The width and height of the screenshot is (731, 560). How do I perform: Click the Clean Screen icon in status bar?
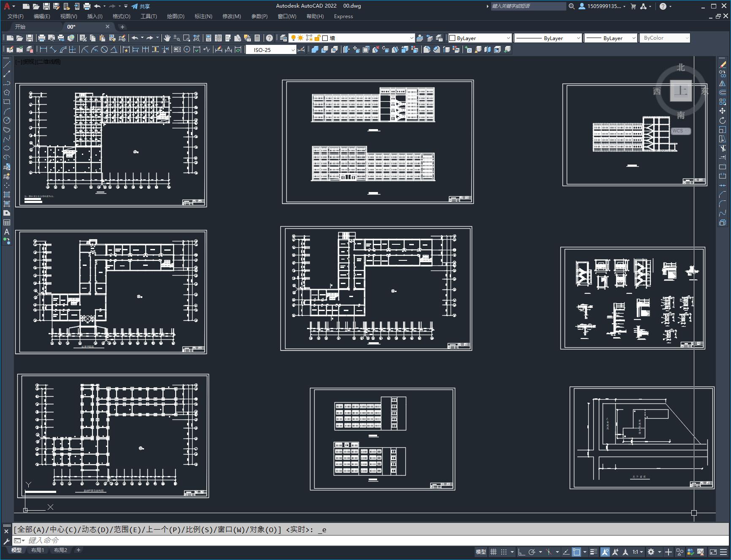tap(713, 552)
